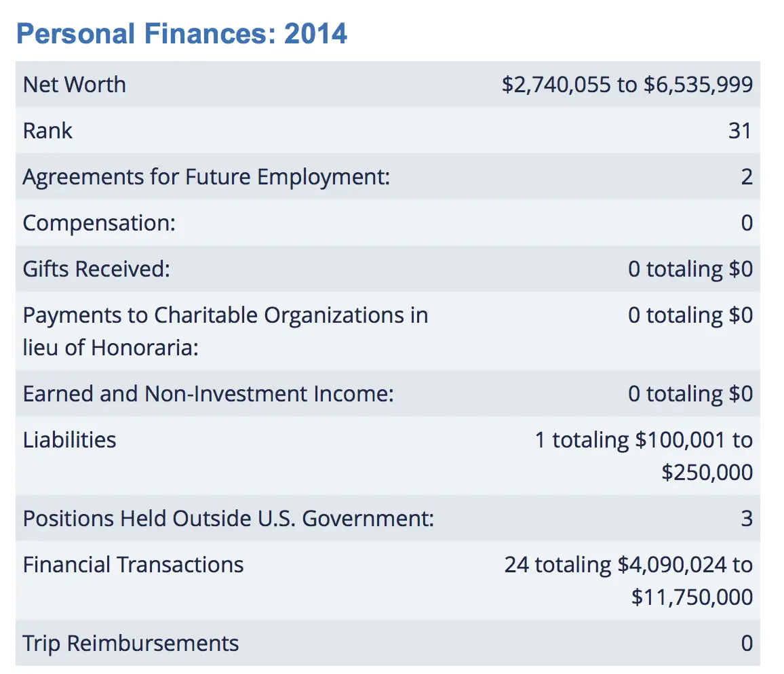Select the Trip Reimbursements label

130,643
